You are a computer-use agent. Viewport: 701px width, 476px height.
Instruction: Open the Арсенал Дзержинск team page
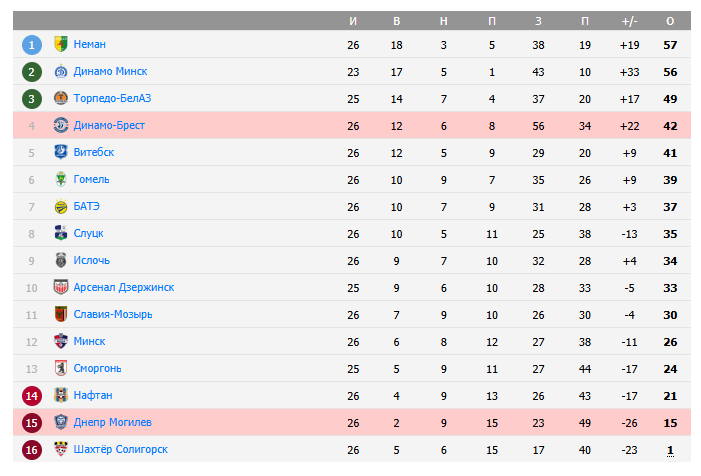pos(124,287)
